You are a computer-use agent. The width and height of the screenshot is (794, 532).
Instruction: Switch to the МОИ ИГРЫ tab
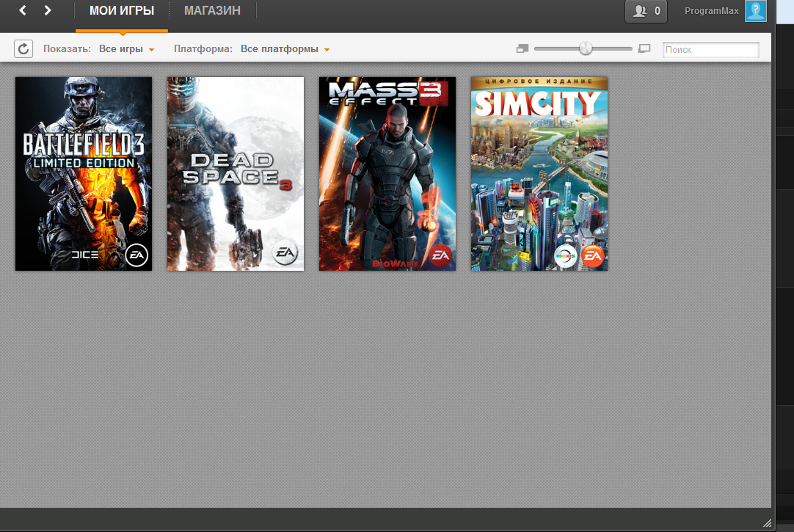pos(122,10)
